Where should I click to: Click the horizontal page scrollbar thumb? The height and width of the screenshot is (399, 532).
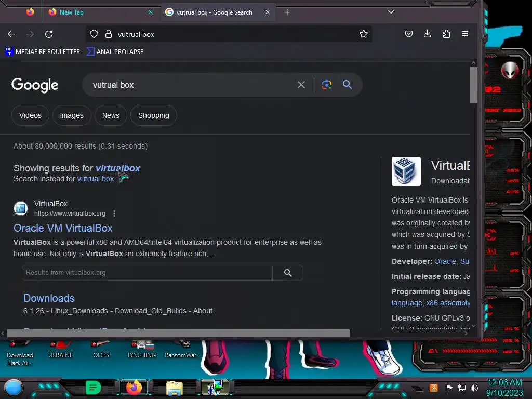point(178,333)
